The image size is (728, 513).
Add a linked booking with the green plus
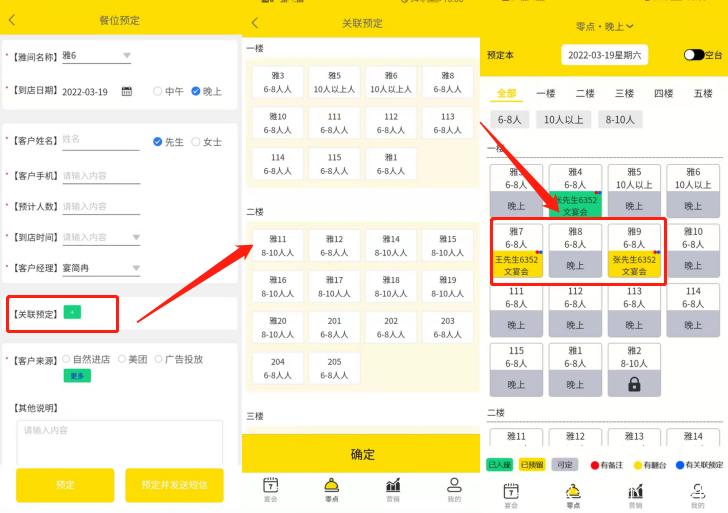72,312
